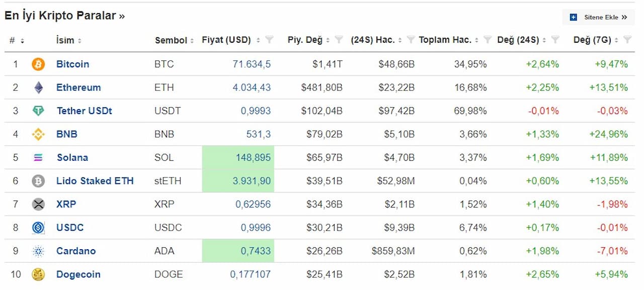644x290 pixels.
Task: Click the Dogecoin logo icon
Action: pyautogui.click(x=38, y=274)
